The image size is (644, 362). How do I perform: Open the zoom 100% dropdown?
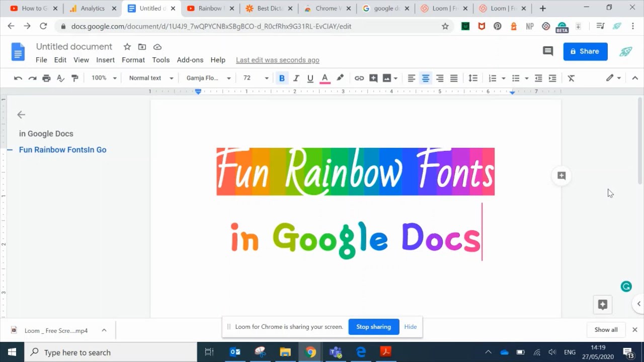(x=104, y=78)
